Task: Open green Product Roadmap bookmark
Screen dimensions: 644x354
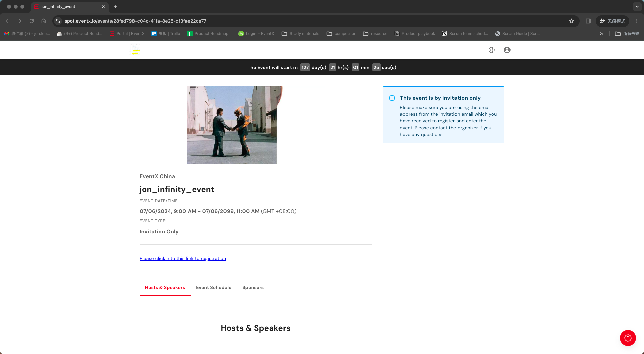Action: pos(210,34)
